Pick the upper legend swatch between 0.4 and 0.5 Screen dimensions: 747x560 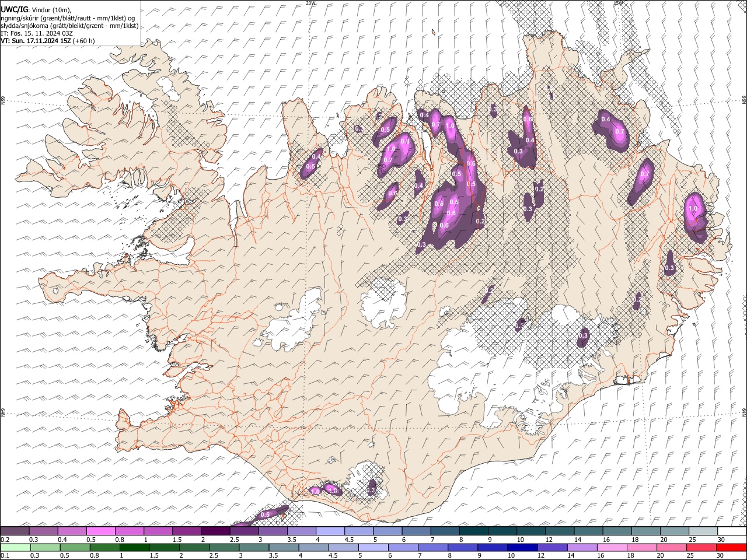[72, 531]
